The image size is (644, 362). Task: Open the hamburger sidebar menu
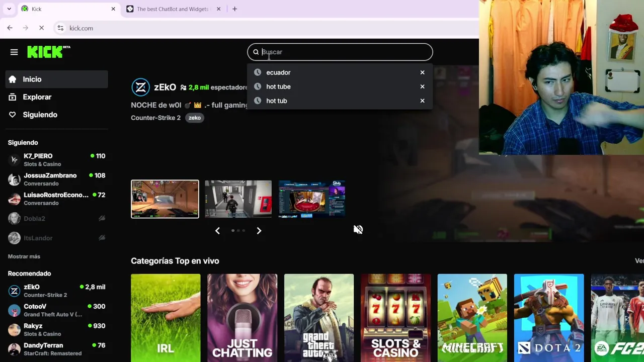(14, 52)
